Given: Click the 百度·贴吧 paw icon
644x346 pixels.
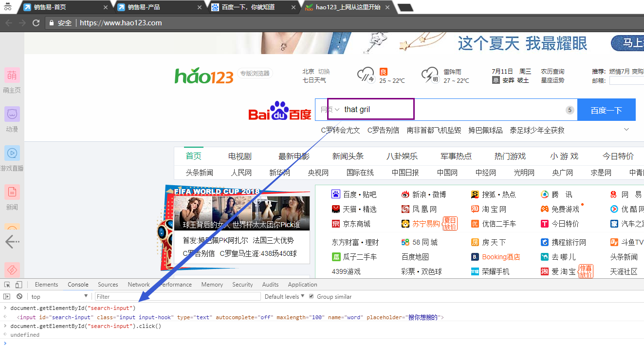Looking at the screenshot, I should (336, 194).
